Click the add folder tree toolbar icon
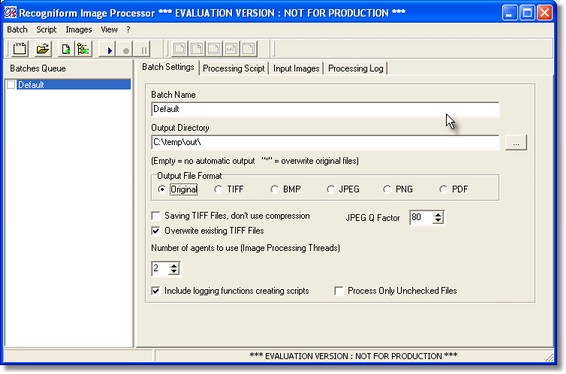The width and height of the screenshot is (566, 374). [x=83, y=49]
